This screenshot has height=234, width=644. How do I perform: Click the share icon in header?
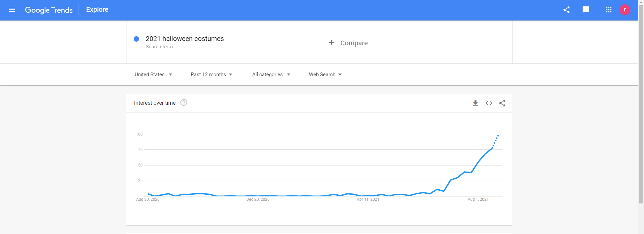pyautogui.click(x=567, y=10)
